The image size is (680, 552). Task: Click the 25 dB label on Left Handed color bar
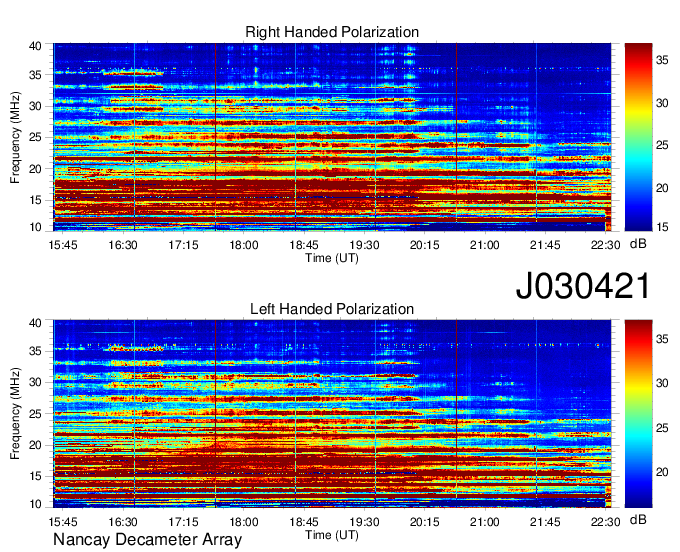click(662, 428)
